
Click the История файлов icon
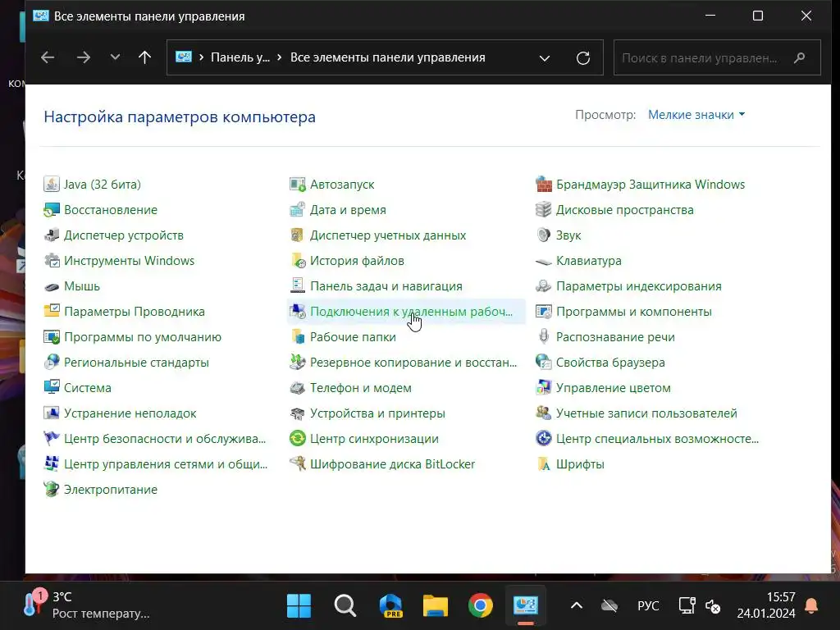click(x=297, y=261)
